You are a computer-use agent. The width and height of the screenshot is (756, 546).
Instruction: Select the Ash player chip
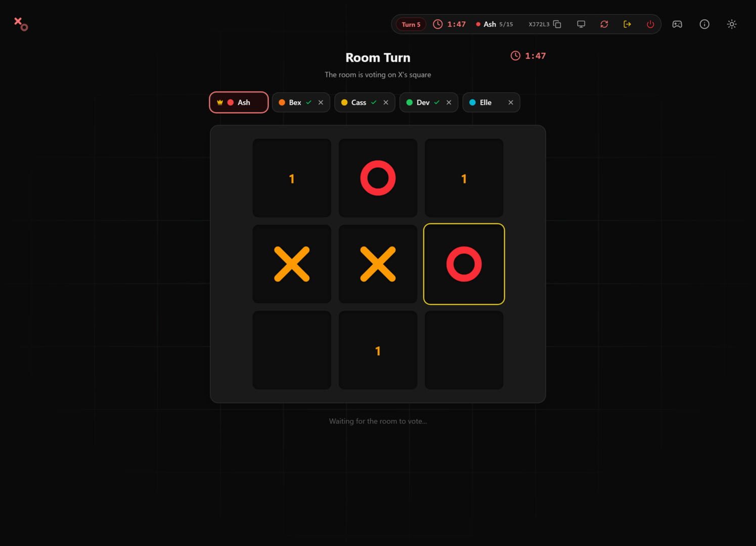click(x=239, y=102)
